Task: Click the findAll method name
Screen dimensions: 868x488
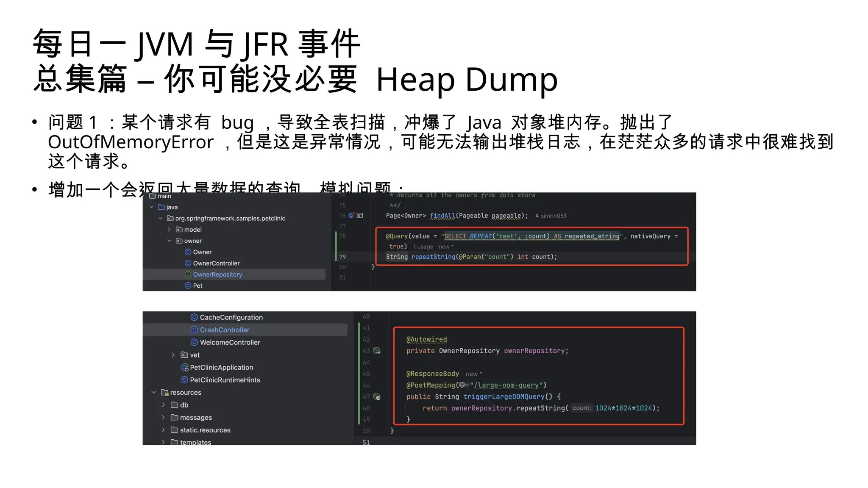Action: click(x=442, y=216)
